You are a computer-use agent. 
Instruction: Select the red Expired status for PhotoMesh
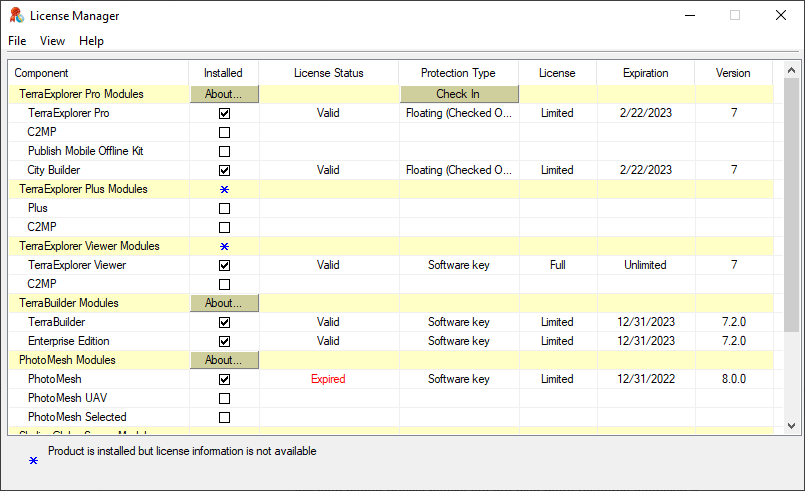coord(328,379)
